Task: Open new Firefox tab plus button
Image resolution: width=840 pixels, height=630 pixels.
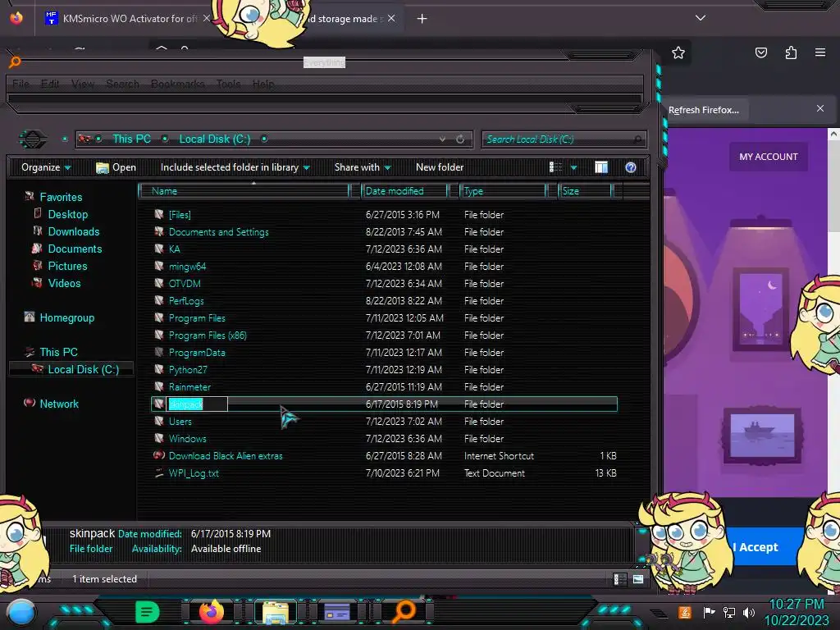Action: (x=422, y=19)
